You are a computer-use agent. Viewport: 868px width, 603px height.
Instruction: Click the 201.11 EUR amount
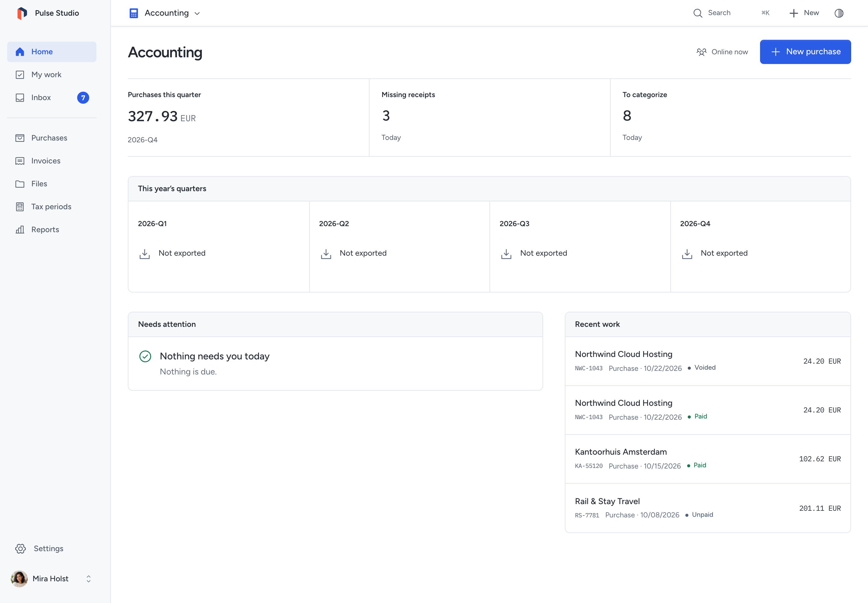tap(820, 509)
